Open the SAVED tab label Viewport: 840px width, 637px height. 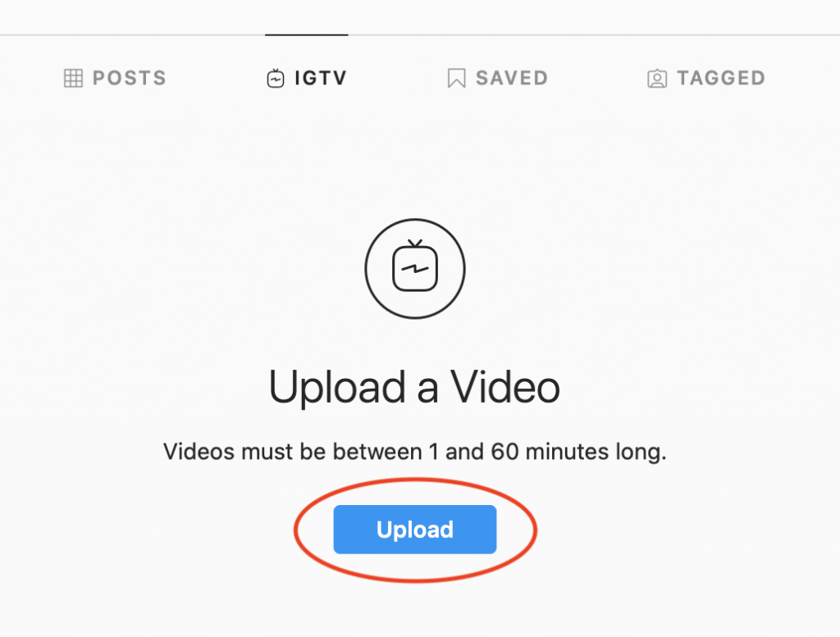[x=512, y=78]
